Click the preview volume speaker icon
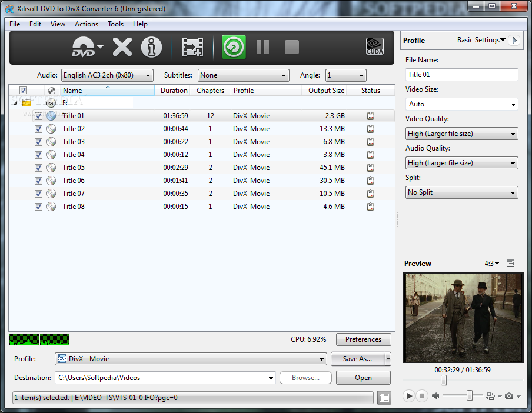Viewport: 532px width, 413px height. click(436, 396)
